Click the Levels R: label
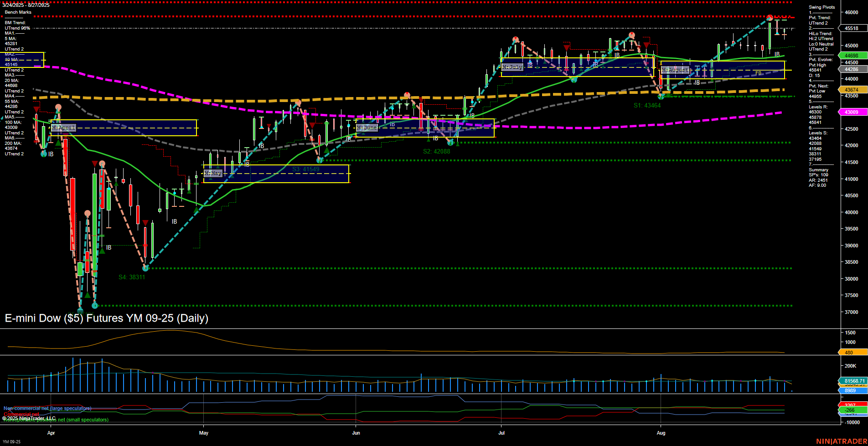Viewport: 868px width, 446px height. pyautogui.click(x=818, y=107)
